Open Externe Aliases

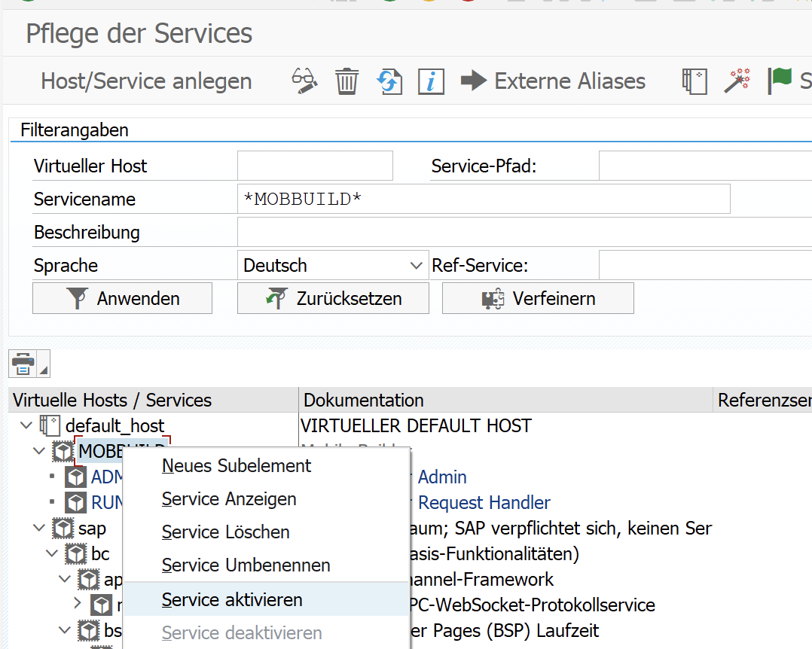click(x=553, y=81)
